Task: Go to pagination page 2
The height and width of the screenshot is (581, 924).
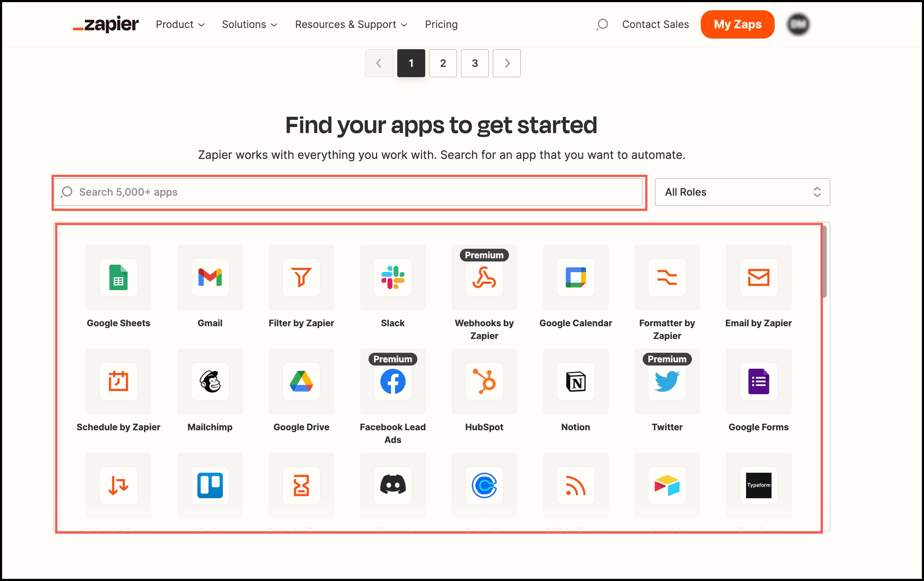Action: [x=443, y=63]
